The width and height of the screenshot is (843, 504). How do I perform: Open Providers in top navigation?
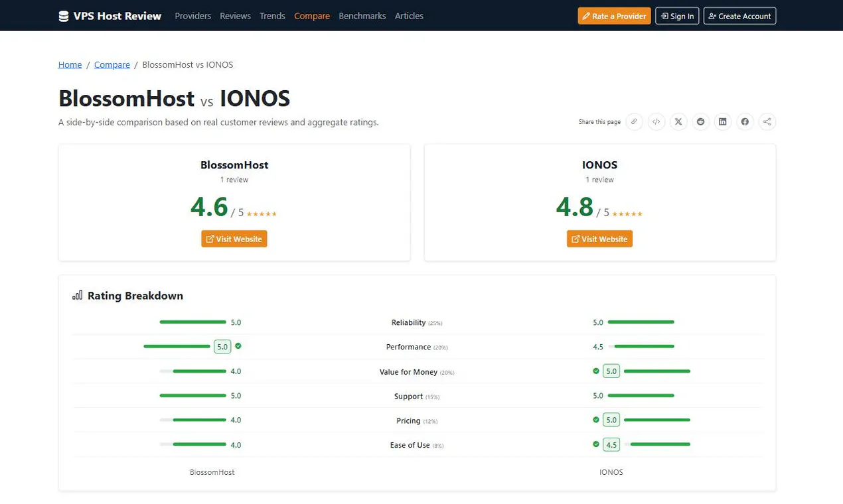[192, 16]
